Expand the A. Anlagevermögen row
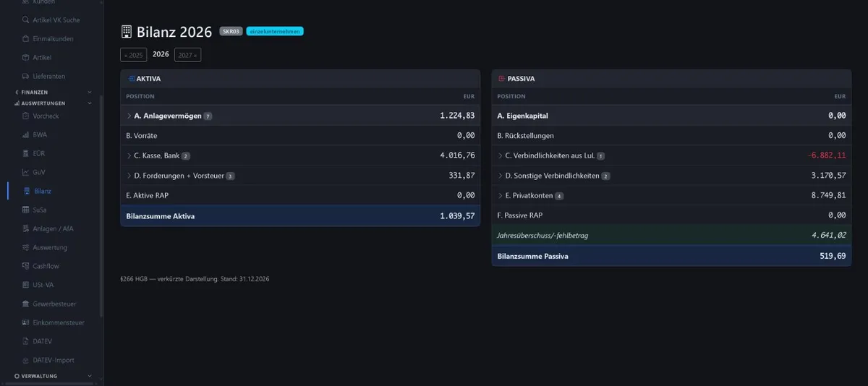The width and height of the screenshot is (868, 386). tap(129, 116)
